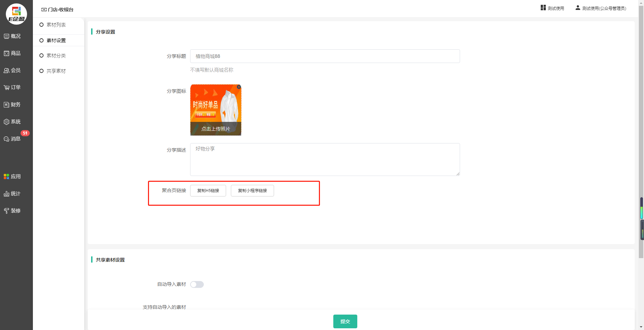This screenshot has height=330, width=644.
Task: Open the products (商品) sidebar icon
Action: click(7, 53)
